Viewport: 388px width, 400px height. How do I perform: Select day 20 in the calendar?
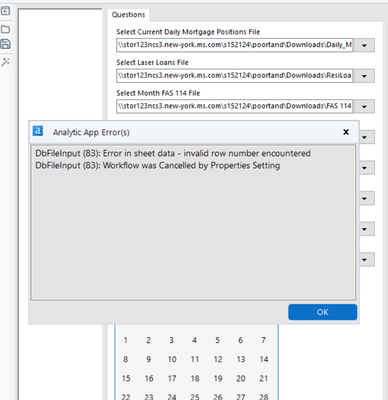point(241,379)
